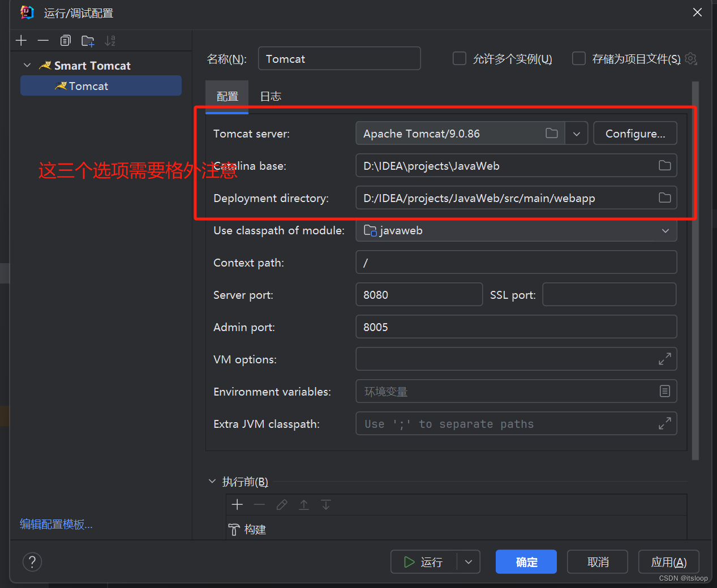Select Tomcat configuration in tree
This screenshot has width=717, height=588.
point(101,86)
